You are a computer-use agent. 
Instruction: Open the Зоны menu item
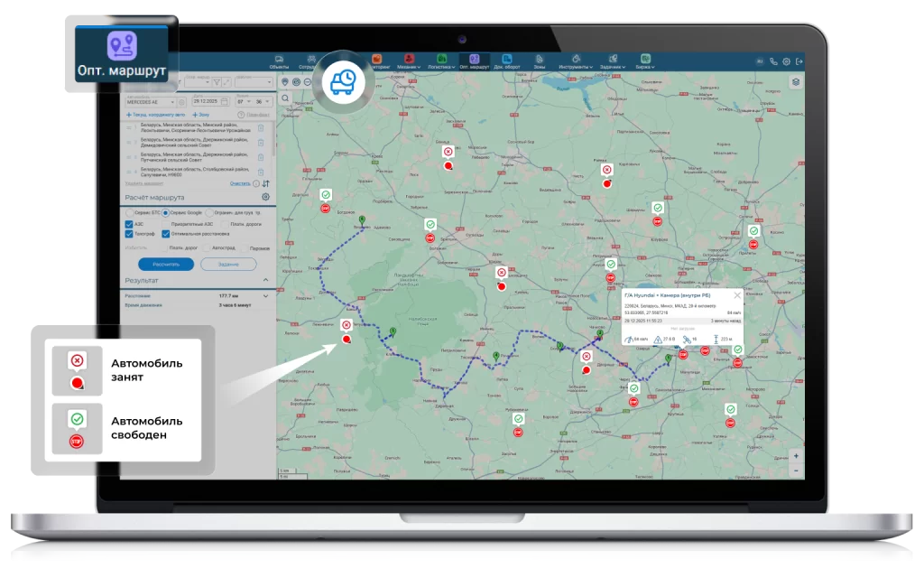(539, 61)
